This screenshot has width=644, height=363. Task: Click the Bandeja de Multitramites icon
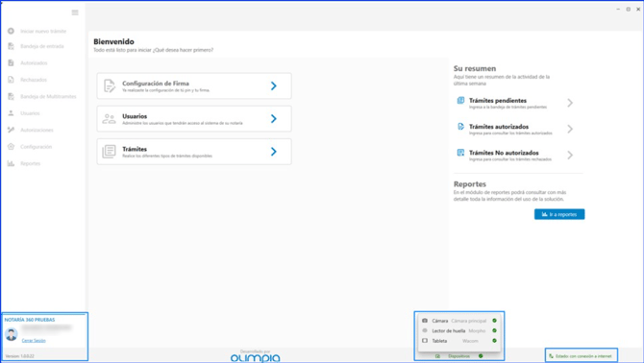12,96
